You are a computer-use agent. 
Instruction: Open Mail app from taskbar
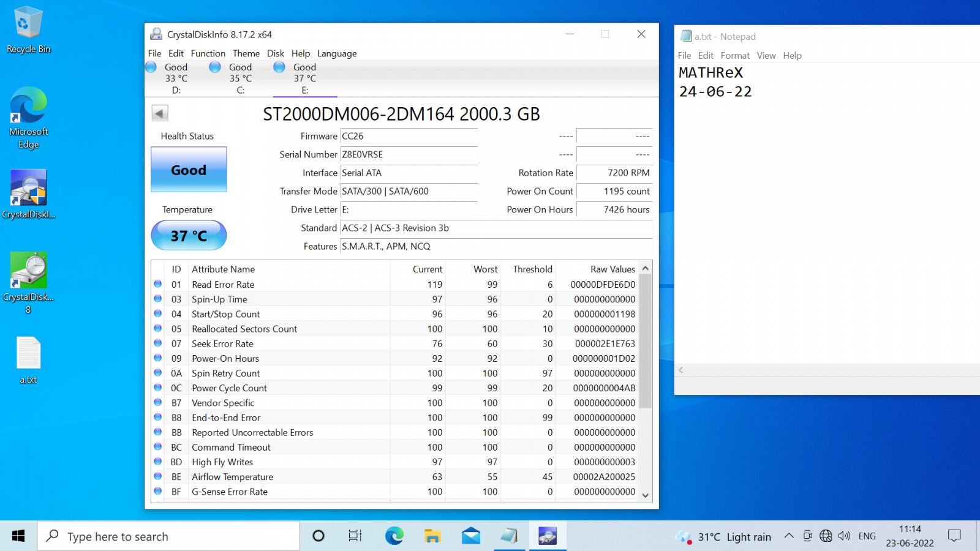click(471, 536)
